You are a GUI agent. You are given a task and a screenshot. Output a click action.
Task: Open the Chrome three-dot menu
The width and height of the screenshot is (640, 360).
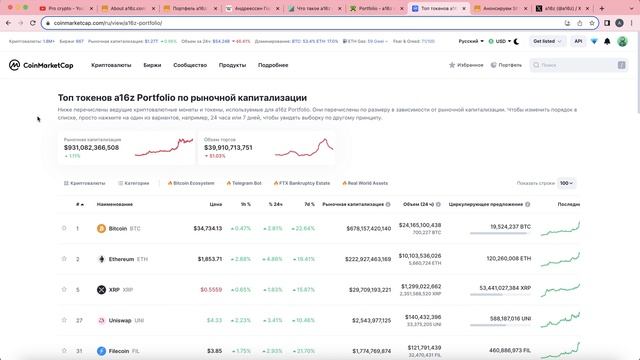(632, 23)
